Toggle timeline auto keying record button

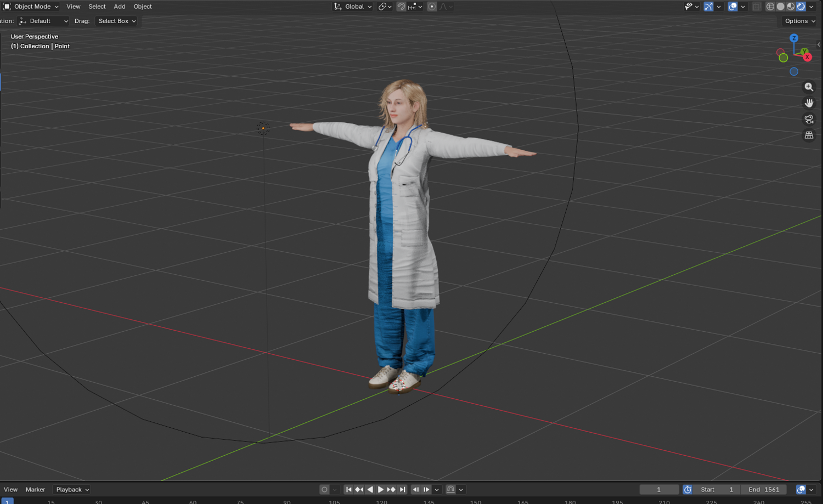[x=324, y=490]
